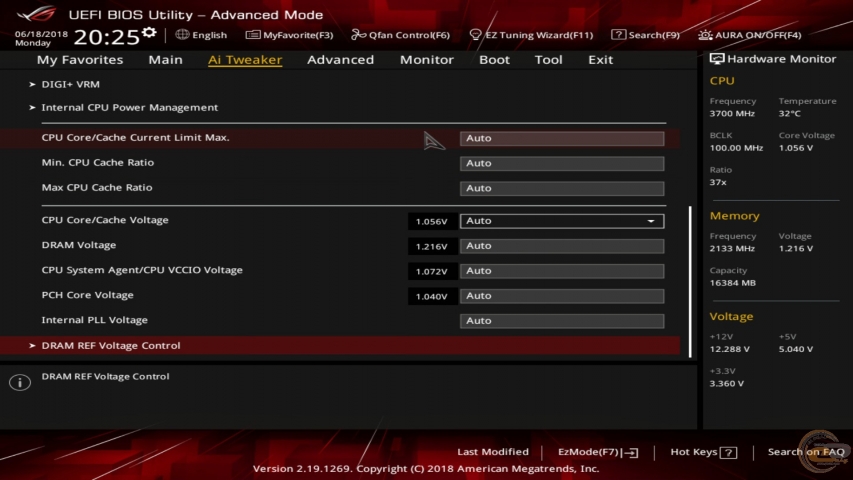Click the 3.360 V reading
Screen dimensions: 853x480
click(x=727, y=384)
